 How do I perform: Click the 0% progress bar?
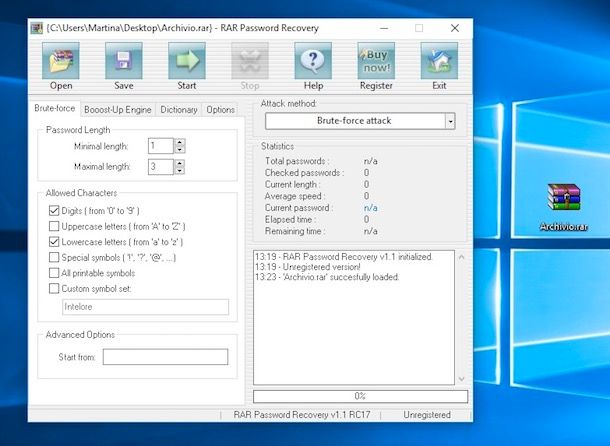(360, 396)
